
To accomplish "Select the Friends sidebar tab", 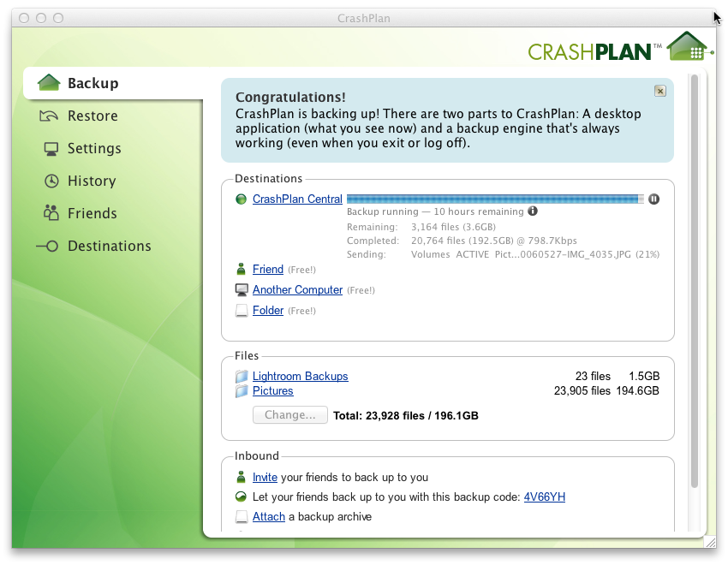I will (x=92, y=214).
